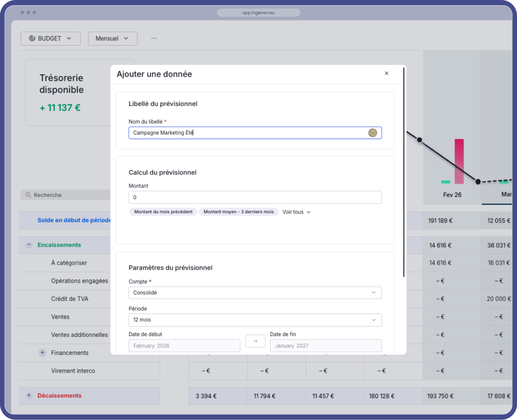Click the Montant input field

255,197
